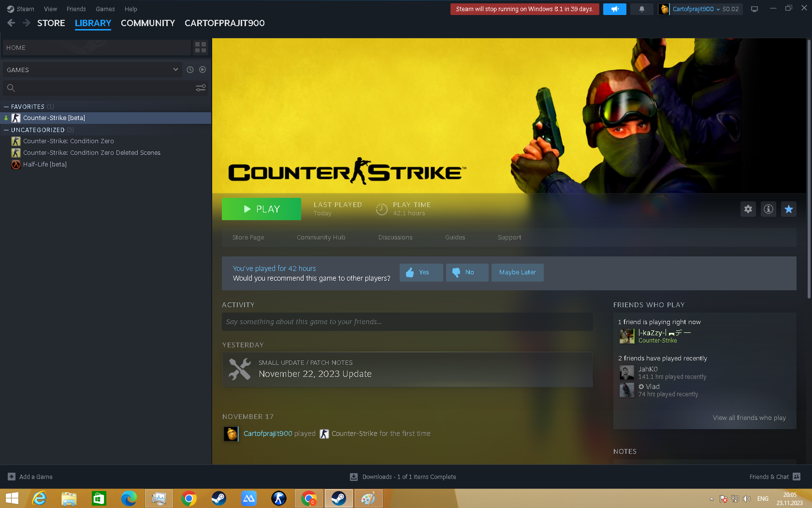This screenshot has width=812, height=508.
Task: Open View all friends who play
Action: tap(749, 418)
